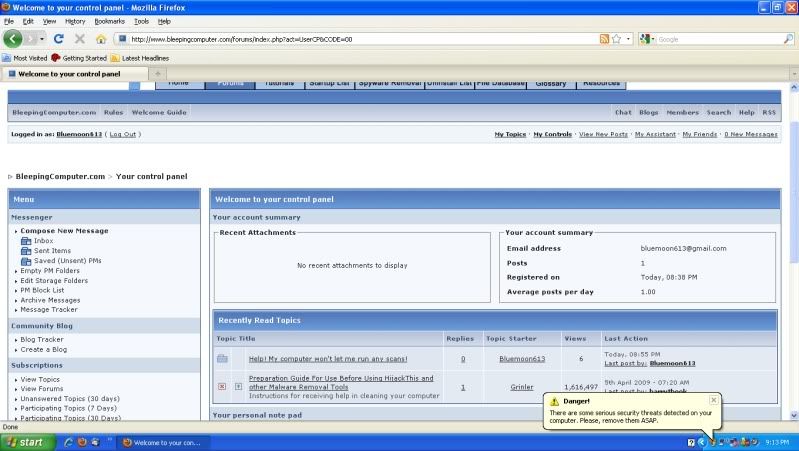The image size is (799, 451).
Task: Open the Edit menu
Action: 28,21
